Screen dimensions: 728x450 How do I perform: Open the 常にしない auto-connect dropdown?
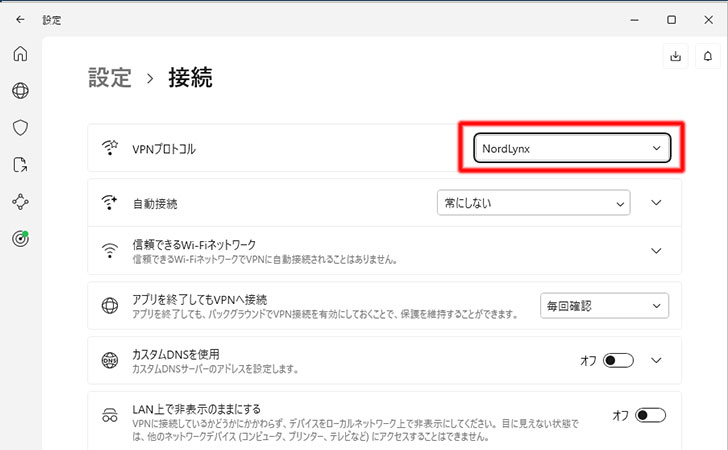click(x=533, y=202)
